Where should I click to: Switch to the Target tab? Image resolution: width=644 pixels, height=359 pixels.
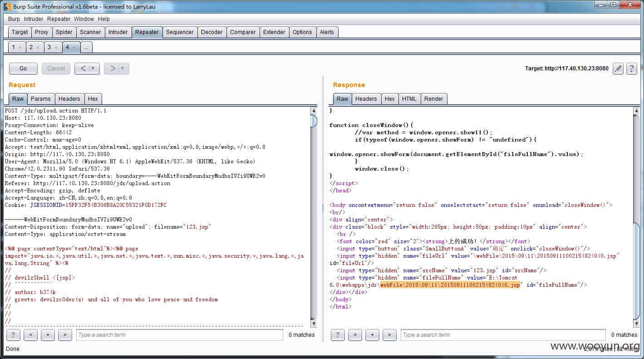click(x=20, y=32)
